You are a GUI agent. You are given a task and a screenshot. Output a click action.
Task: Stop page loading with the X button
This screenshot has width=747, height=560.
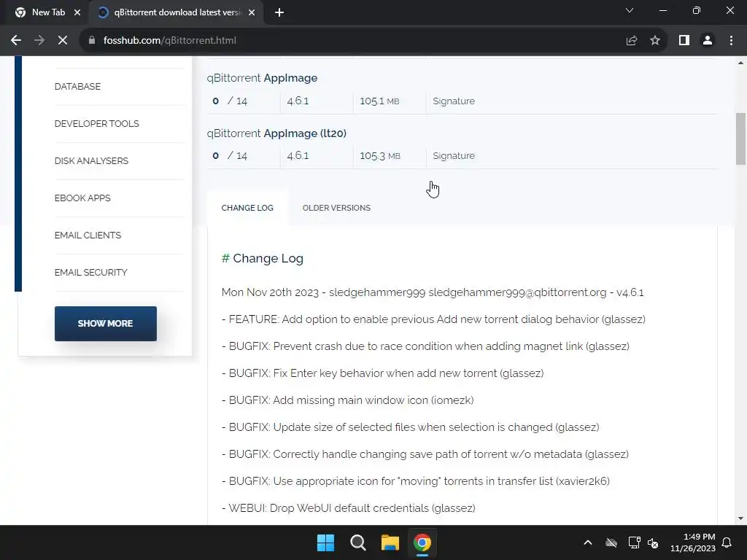[63, 41]
